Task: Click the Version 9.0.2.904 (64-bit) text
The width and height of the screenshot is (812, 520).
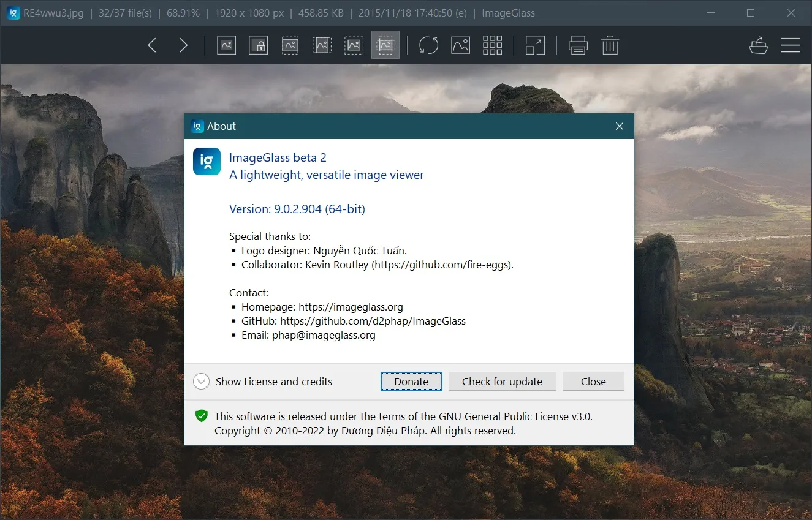Action: click(297, 209)
